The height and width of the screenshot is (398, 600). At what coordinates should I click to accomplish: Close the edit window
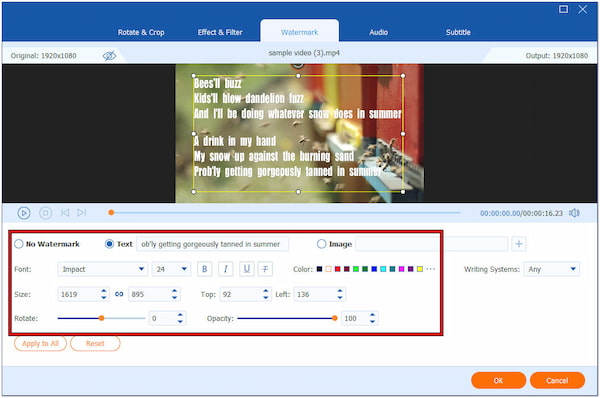[x=583, y=9]
